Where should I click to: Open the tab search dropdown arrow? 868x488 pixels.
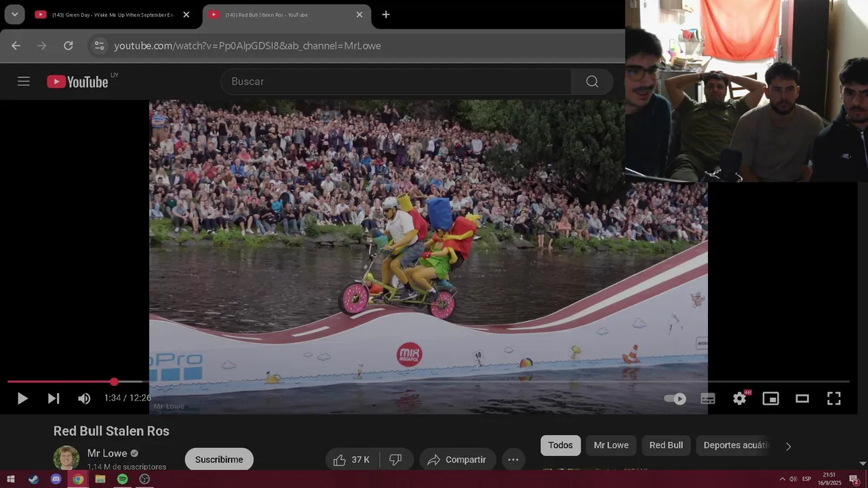(x=14, y=14)
